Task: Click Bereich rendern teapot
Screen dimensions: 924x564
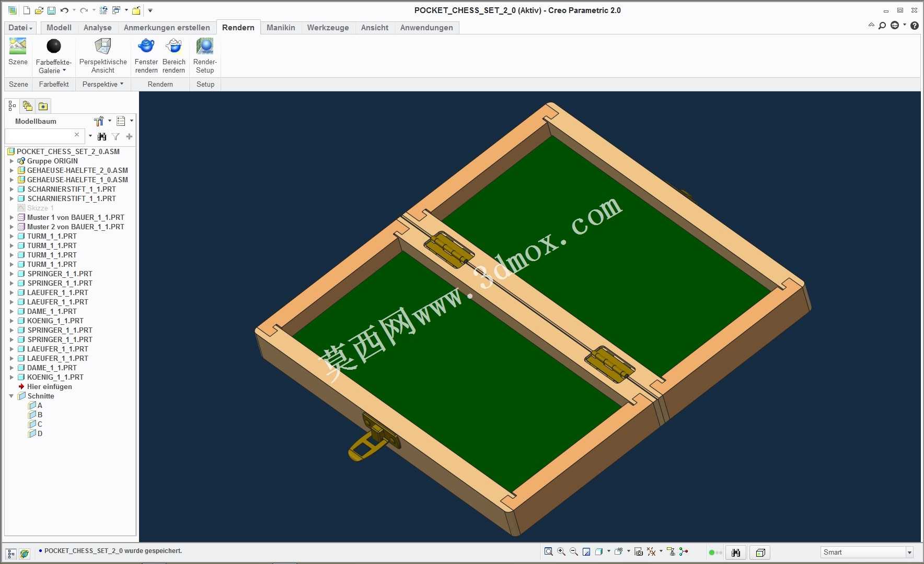Action: tap(174, 56)
